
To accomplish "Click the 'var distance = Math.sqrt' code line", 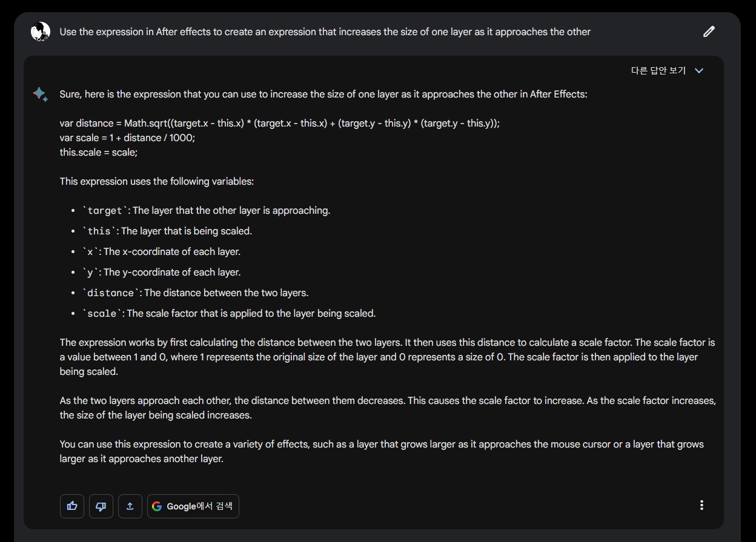I will click(x=280, y=123).
